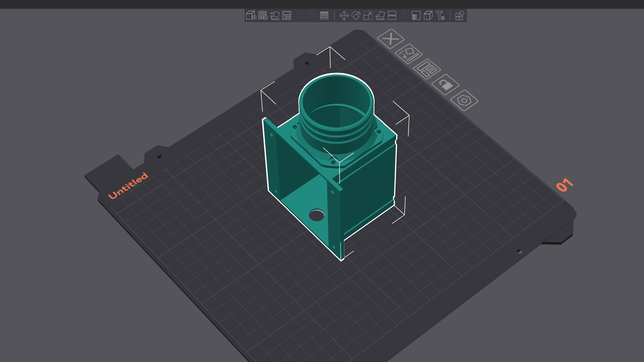644x362 pixels.
Task: Auto orient objects on this plate
Action: pyautogui.click(x=409, y=54)
